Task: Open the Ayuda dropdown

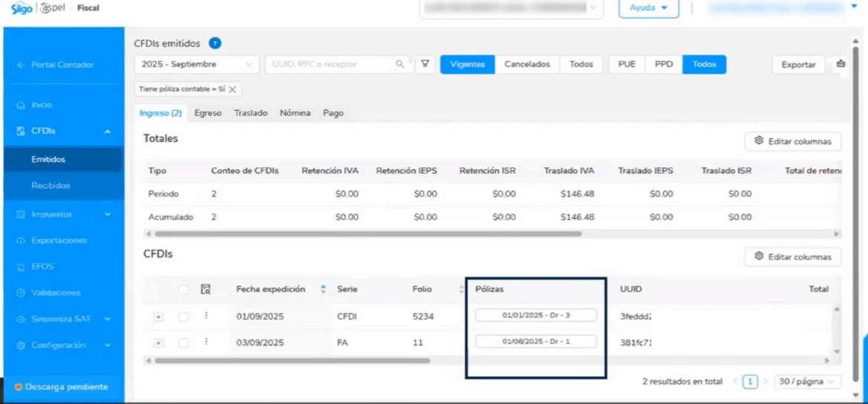Action: [x=648, y=7]
